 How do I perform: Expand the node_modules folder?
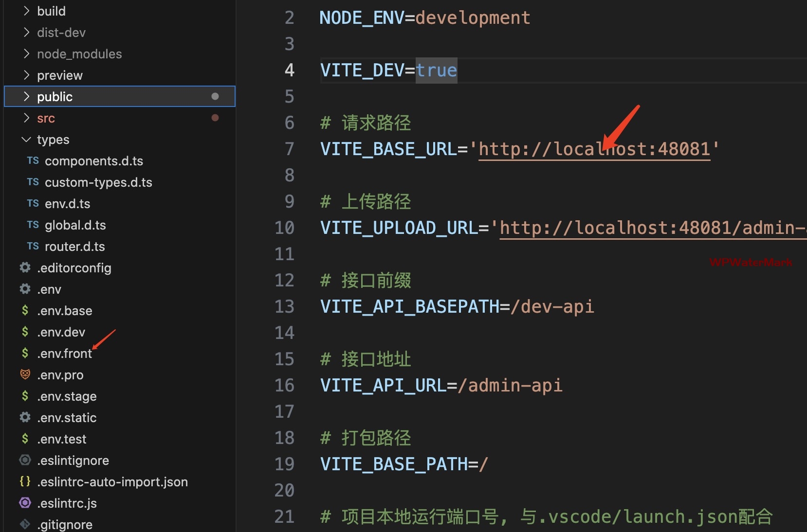[x=27, y=54]
